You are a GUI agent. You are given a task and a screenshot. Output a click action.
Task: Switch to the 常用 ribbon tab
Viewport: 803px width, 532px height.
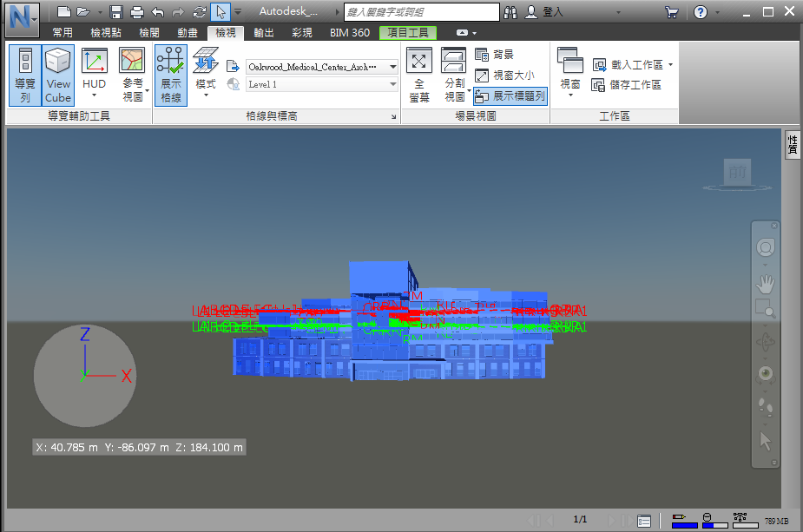(x=63, y=33)
